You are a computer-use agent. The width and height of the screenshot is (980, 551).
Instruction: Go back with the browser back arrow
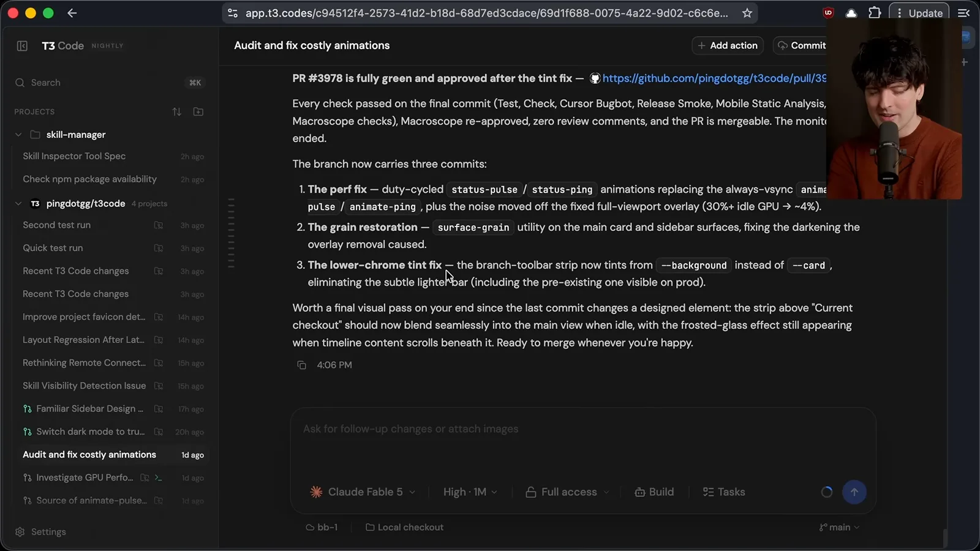point(72,13)
